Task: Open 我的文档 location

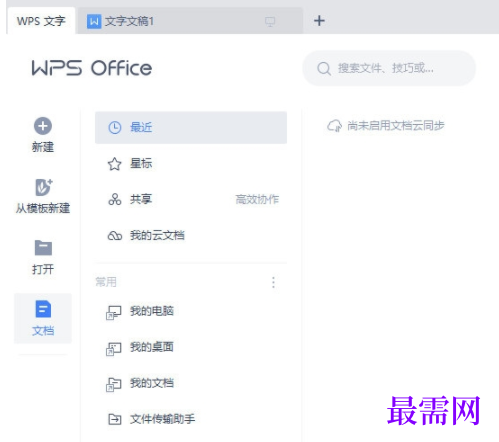Action: [x=191, y=383]
